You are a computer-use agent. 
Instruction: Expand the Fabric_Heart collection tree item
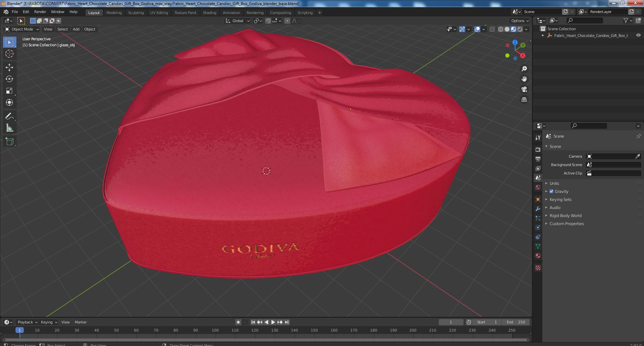[543, 35]
